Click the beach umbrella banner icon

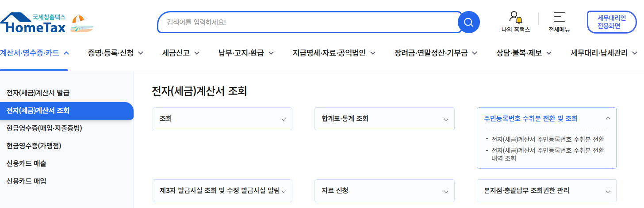click(x=82, y=24)
